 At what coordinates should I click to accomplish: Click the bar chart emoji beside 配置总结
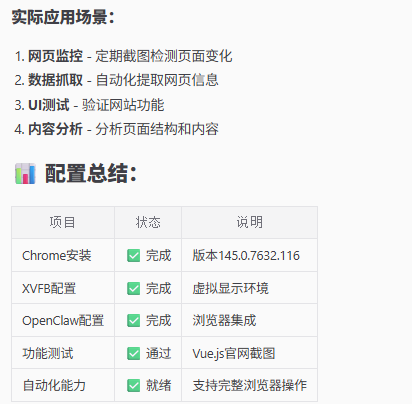tap(25, 173)
